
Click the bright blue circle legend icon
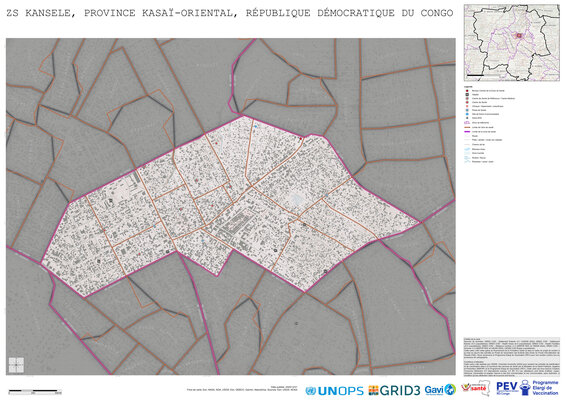coord(467,114)
